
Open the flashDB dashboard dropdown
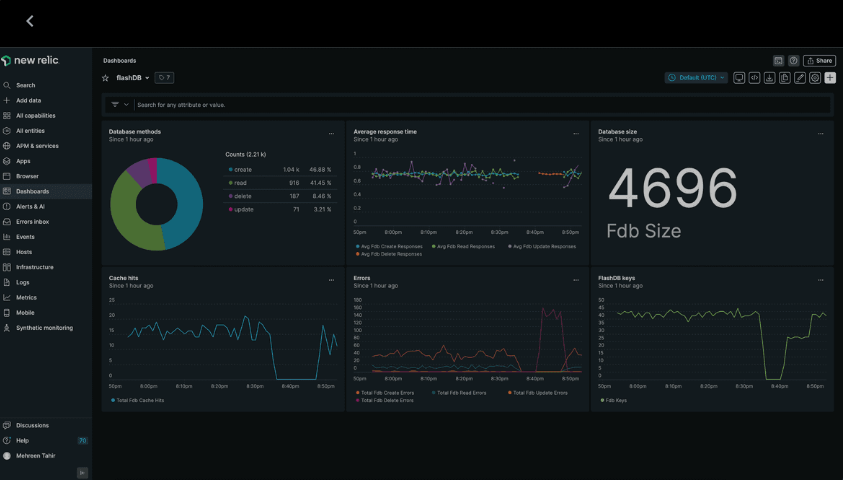pyautogui.click(x=133, y=78)
